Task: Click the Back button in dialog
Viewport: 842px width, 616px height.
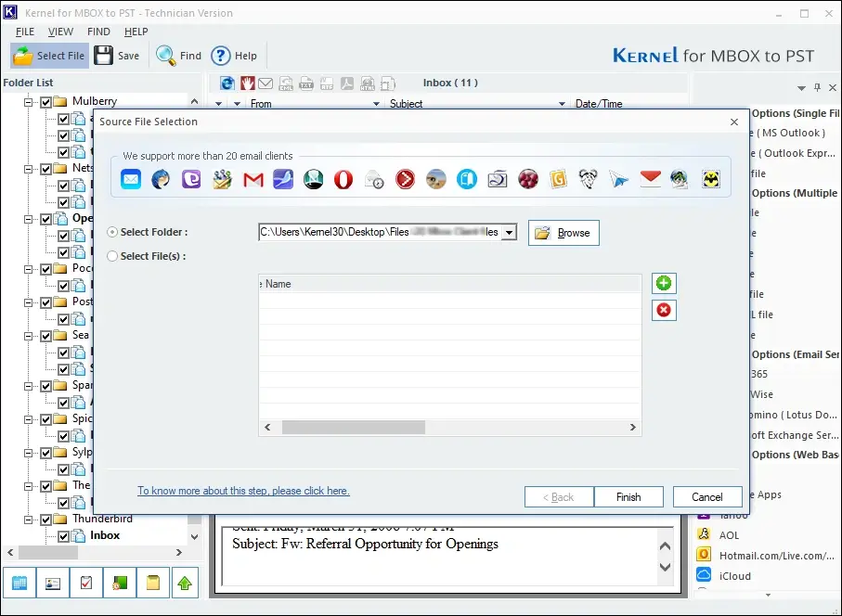Action: click(559, 497)
